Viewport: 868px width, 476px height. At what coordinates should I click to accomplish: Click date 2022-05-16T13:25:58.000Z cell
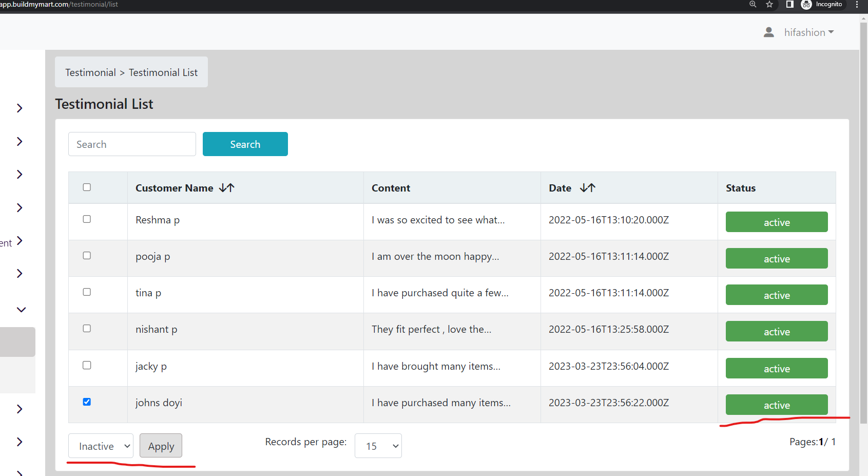(x=609, y=329)
